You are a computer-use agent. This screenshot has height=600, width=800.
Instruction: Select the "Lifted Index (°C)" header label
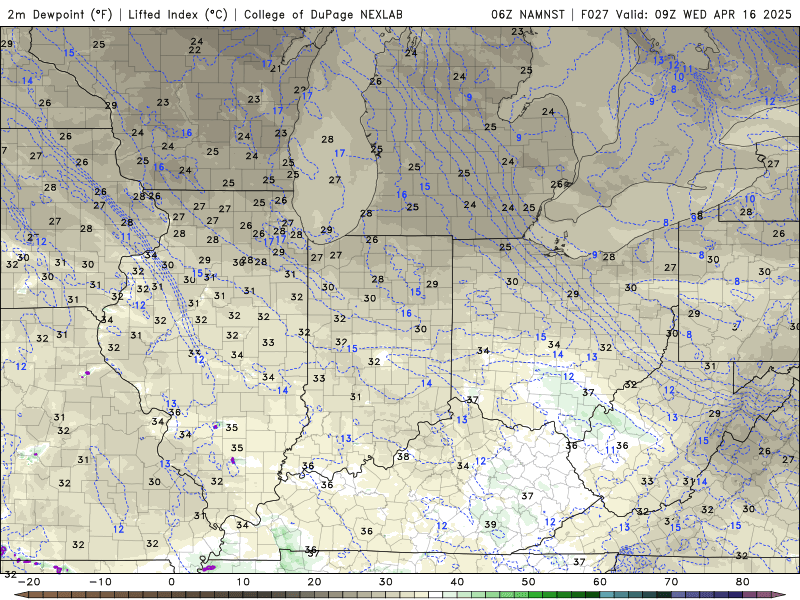coord(178,15)
